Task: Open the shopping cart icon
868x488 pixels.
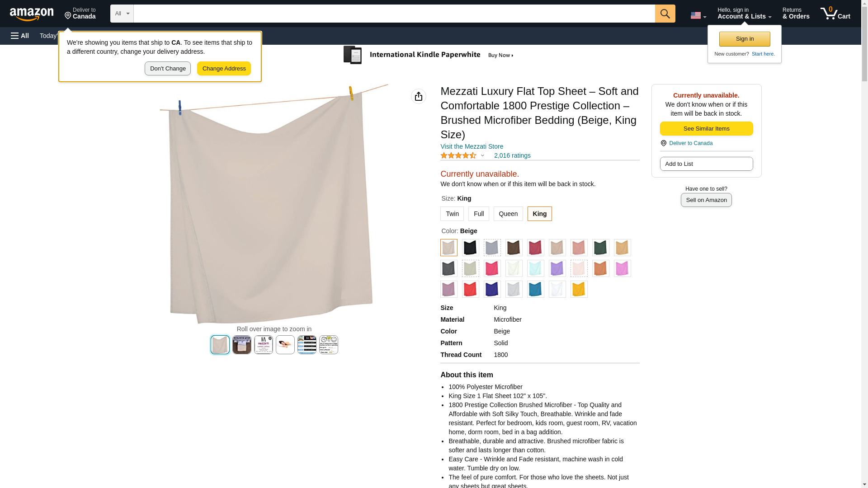Action: 835,14
